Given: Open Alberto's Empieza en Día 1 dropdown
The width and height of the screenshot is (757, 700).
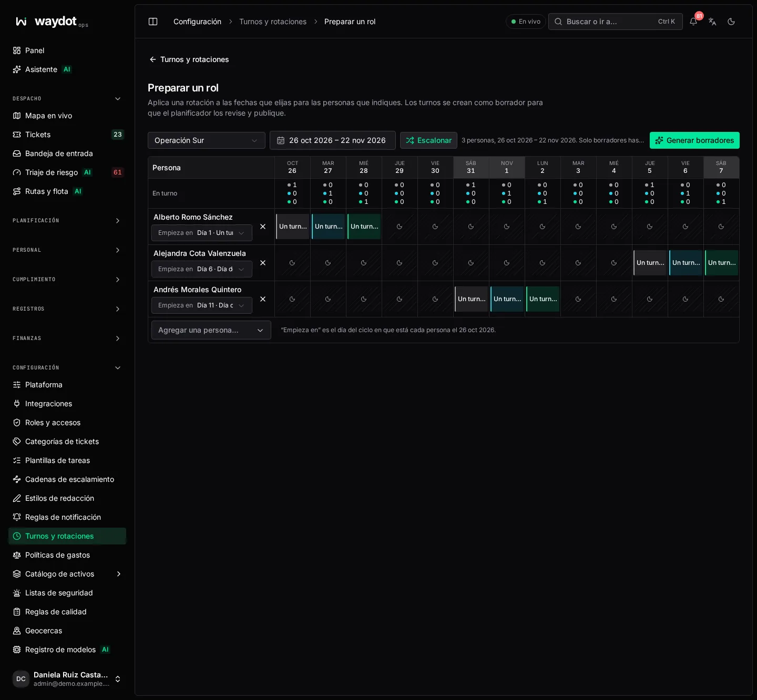Looking at the screenshot, I should 202,233.
